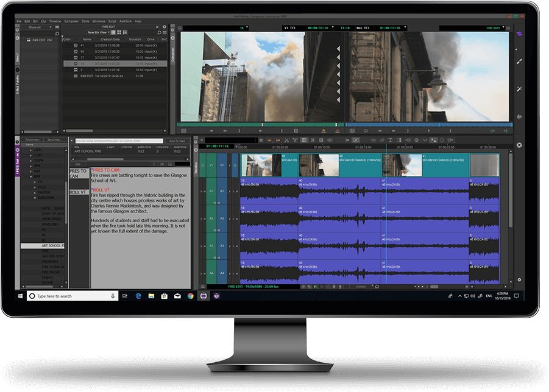Close the FIRE EDIT bin tab
549x392 pixels.
pos(156,27)
